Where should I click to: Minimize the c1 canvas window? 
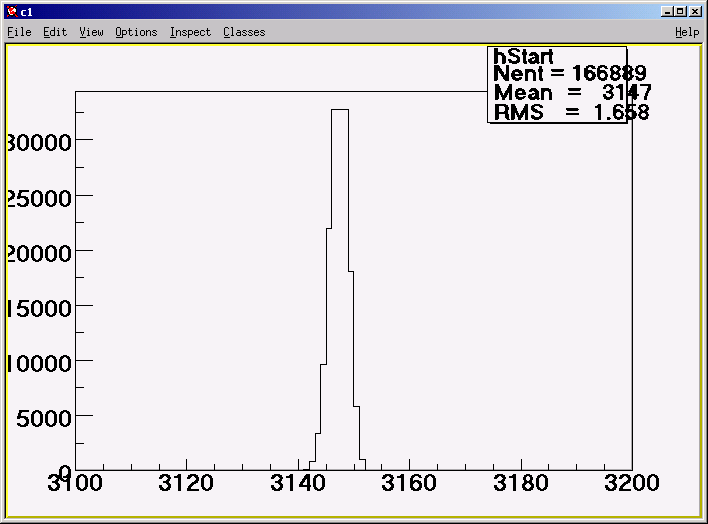point(667,12)
